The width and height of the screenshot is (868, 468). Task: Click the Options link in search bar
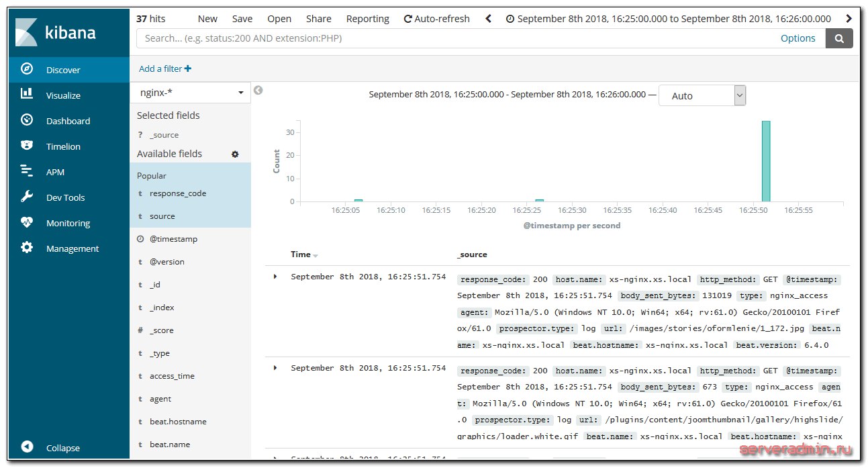(x=798, y=38)
